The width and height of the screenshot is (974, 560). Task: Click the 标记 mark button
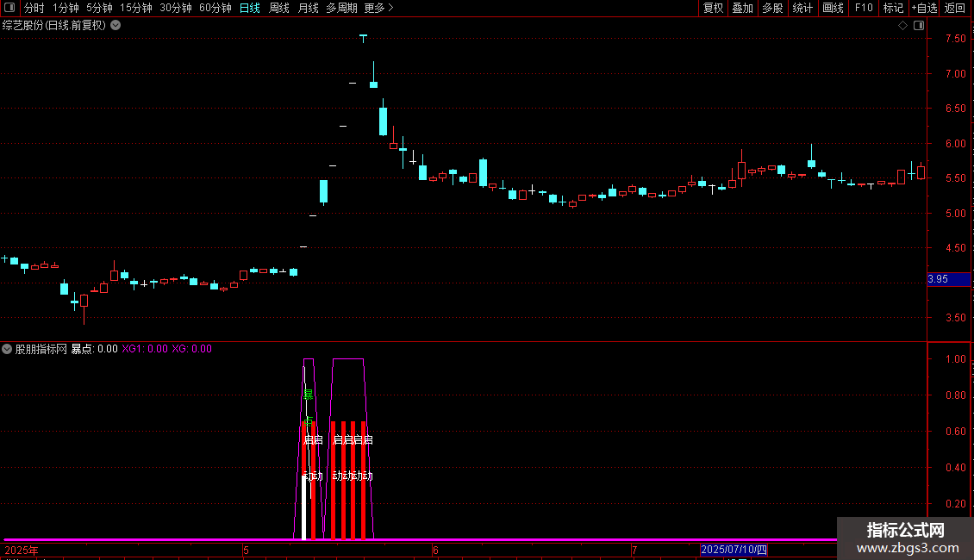(x=893, y=8)
